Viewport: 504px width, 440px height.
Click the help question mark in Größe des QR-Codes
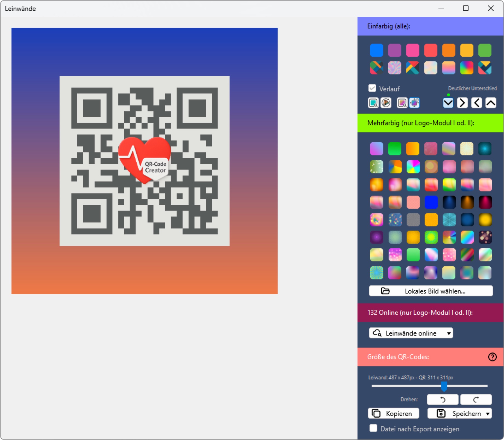tap(492, 357)
